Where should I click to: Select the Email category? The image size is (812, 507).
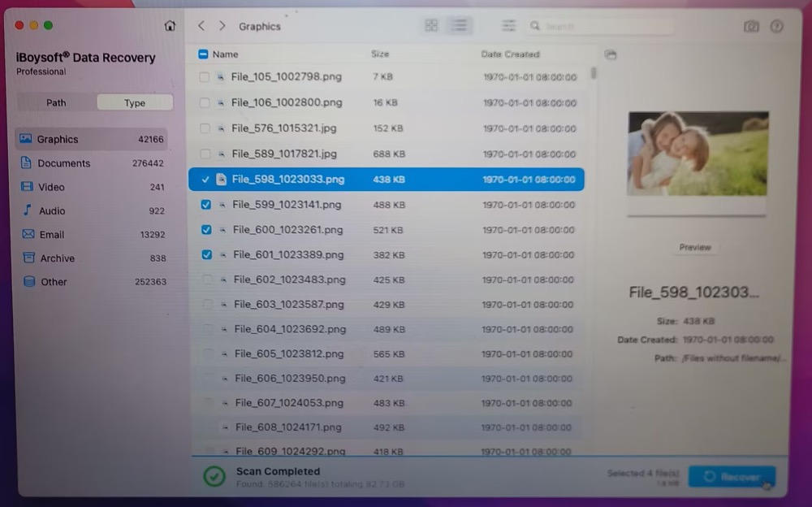coord(93,234)
